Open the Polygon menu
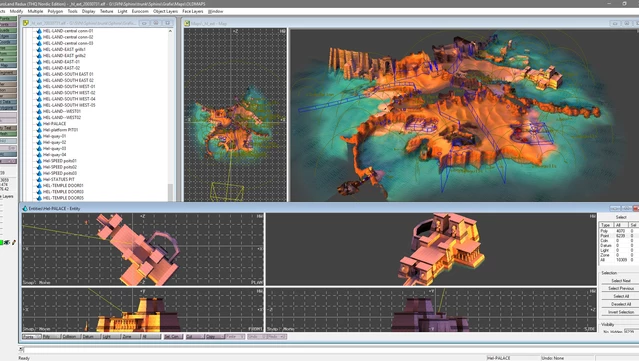This screenshot has height=361, width=639. pos(55,11)
